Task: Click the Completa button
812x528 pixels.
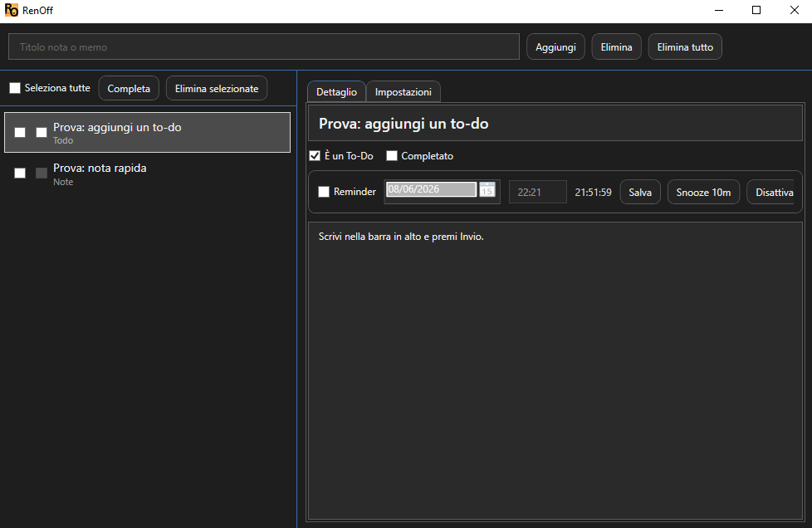Action: pos(129,89)
